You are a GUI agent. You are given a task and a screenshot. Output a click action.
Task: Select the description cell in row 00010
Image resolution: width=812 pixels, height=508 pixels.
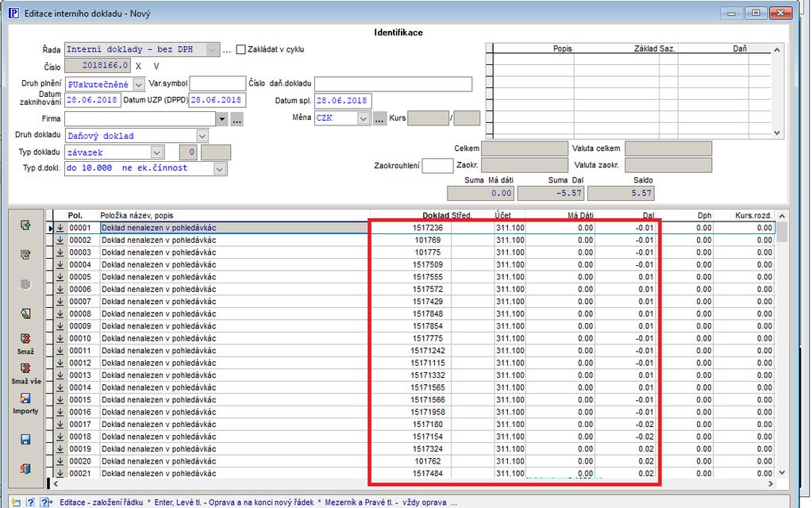[x=234, y=339]
